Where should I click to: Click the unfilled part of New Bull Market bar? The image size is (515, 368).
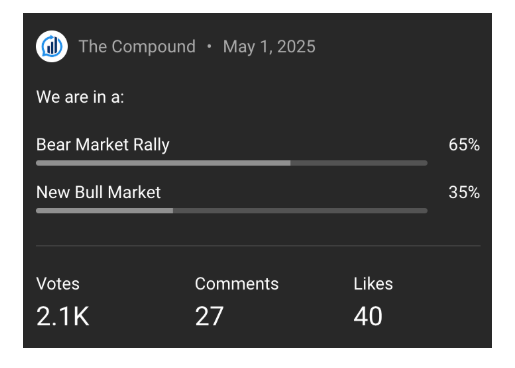coord(300,211)
